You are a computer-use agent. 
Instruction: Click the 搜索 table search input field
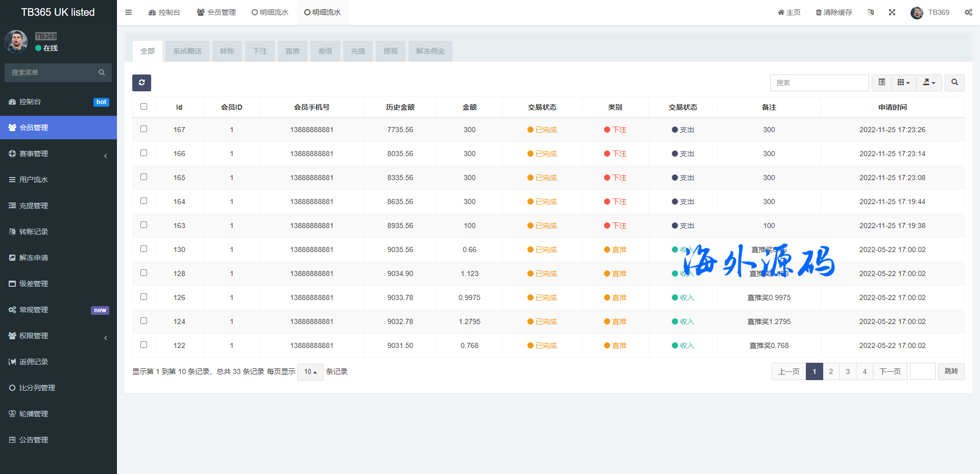click(x=819, y=83)
